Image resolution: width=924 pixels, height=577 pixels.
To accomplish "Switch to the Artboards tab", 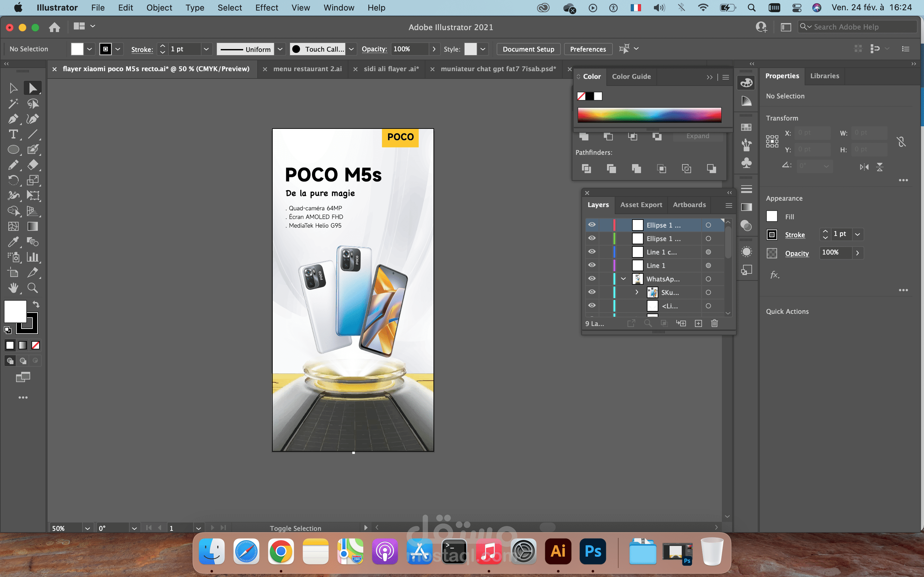I will [689, 205].
